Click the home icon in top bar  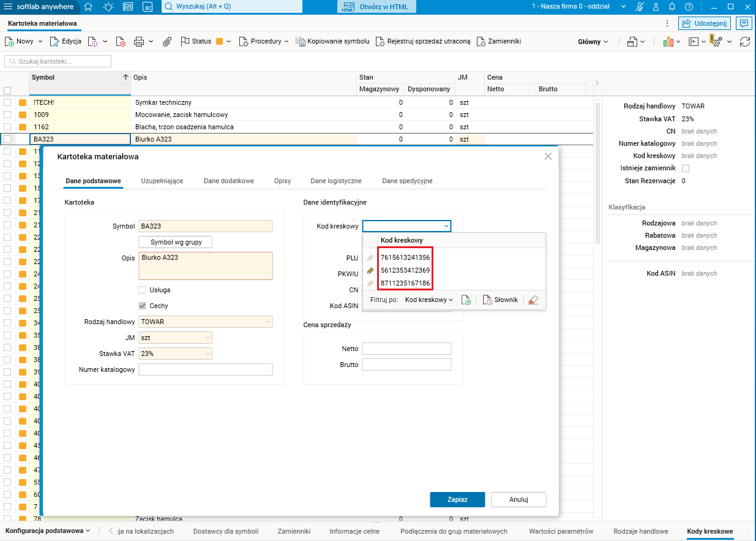pyautogui.click(x=88, y=7)
